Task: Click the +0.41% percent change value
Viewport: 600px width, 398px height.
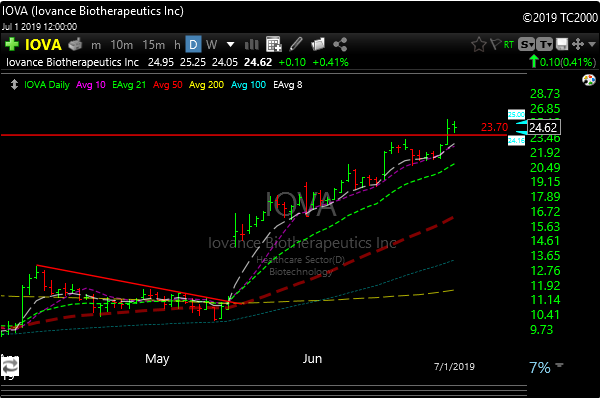Action: 330,62
